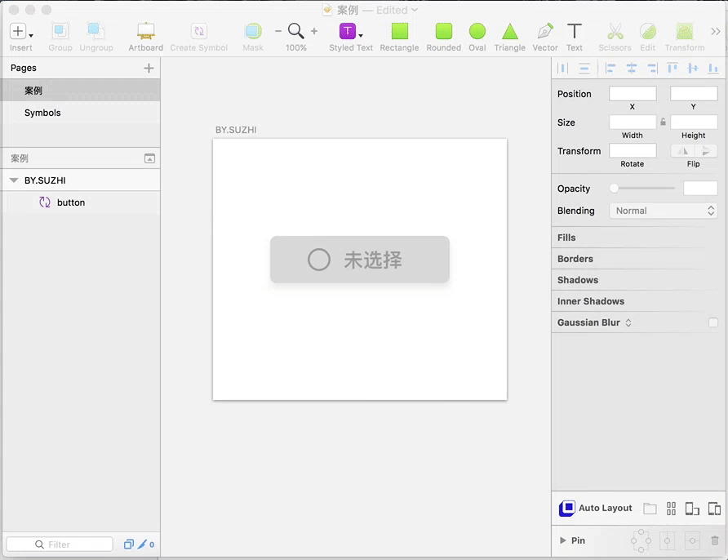Screen dimensions: 728x560
Task: Click the Ungroup toolbar icon
Action: click(95, 31)
